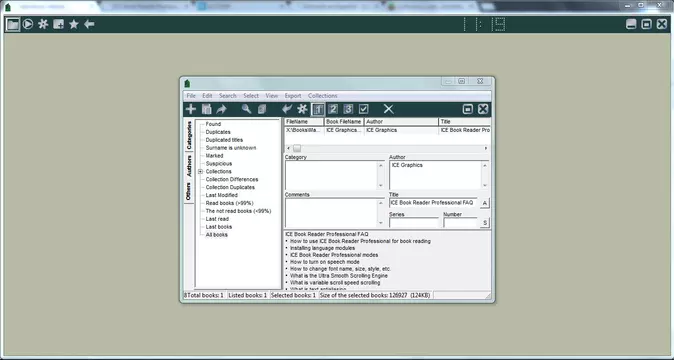The width and height of the screenshot is (674, 360).
Task: Click the fullscreen mode icon in main toolbar
Action: pyautogui.click(x=58, y=24)
